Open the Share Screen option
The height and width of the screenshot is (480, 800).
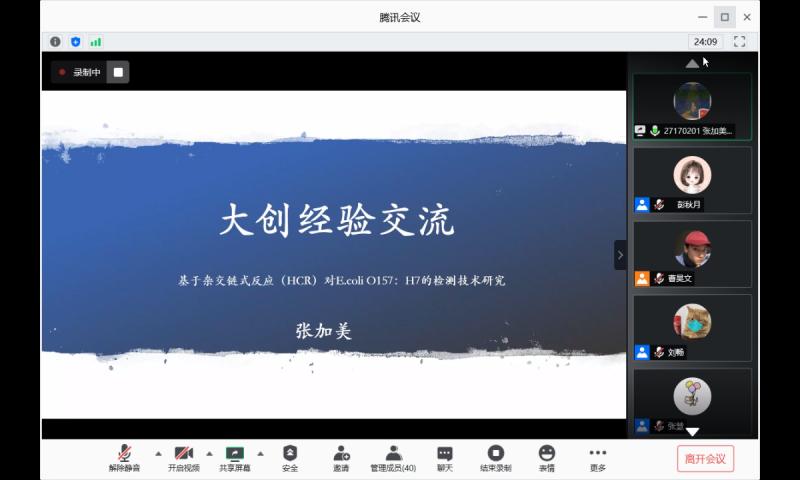pos(235,457)
